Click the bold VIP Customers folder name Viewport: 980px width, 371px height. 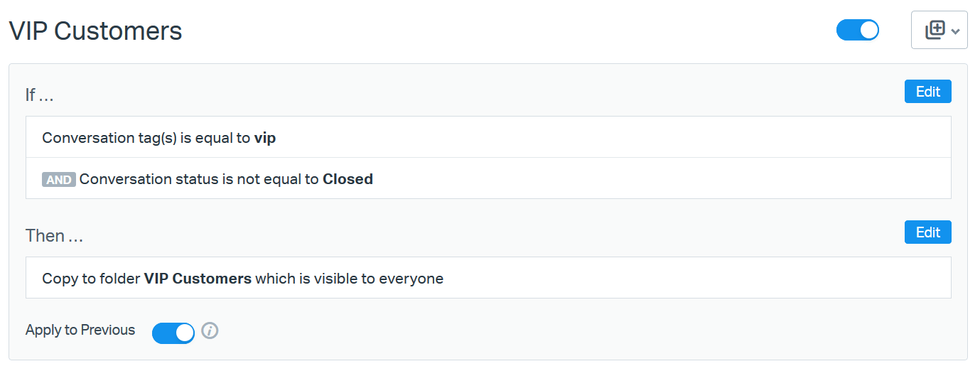[198, 279]
